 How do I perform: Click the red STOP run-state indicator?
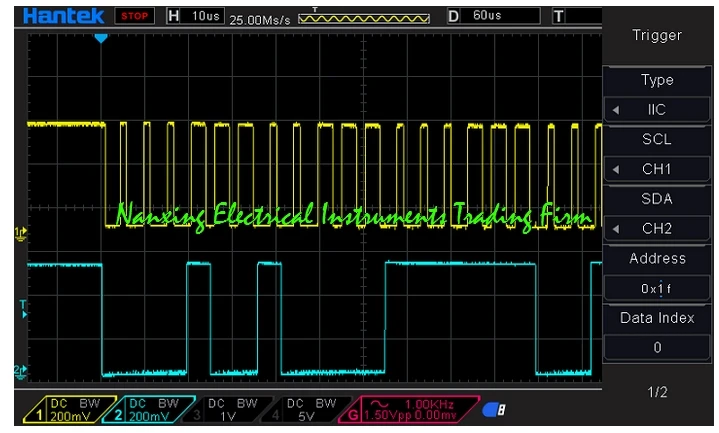coord(134,16)
